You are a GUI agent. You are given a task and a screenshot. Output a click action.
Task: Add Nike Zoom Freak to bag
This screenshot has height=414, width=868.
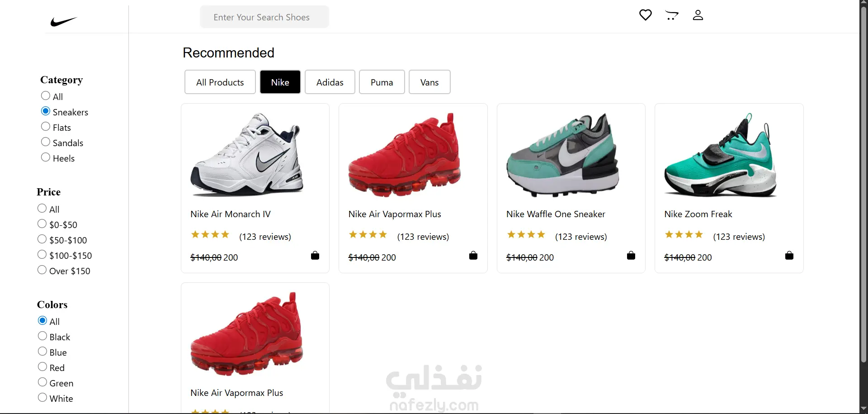pyautogui.click(x=789, y=256)
